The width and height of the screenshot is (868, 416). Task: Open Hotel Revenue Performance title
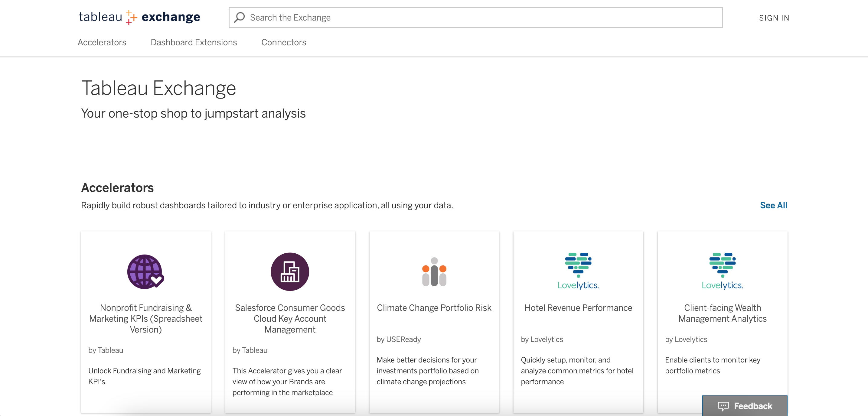coord(578,307)
